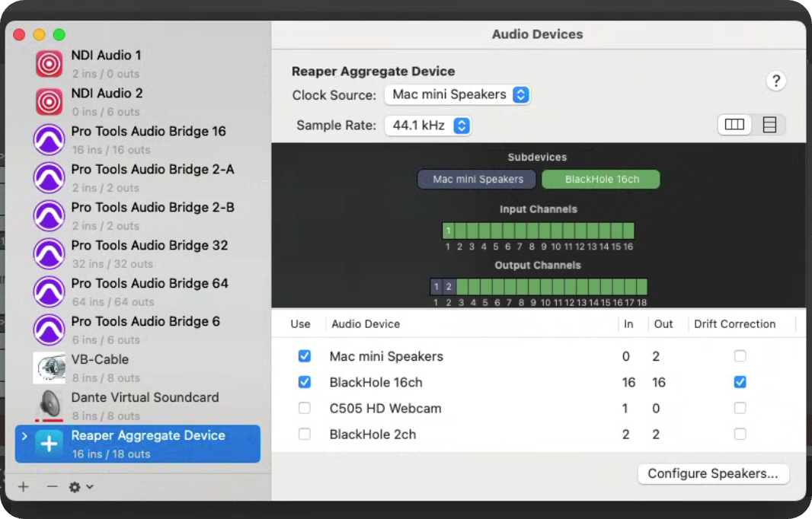
Task: Click the 64 ins / 64 outs label
Action: click(113, 302)
